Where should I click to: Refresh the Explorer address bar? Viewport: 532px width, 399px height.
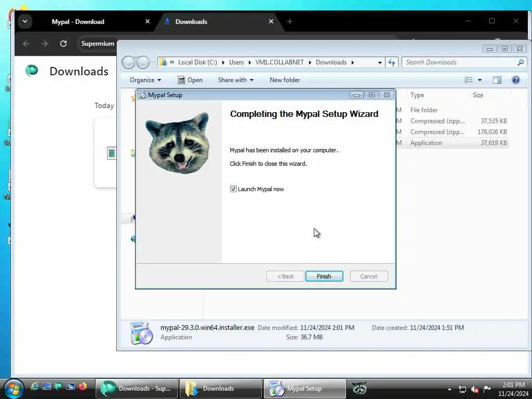(392, 62)
